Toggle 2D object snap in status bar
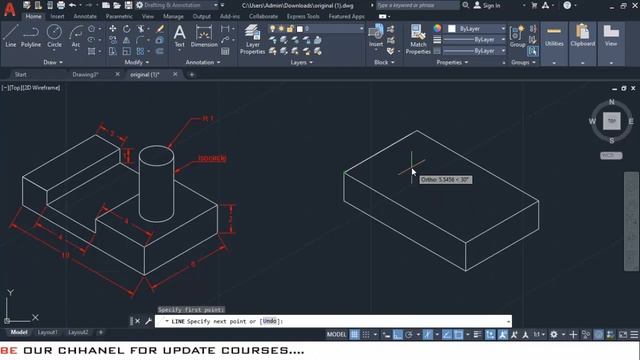 (x=458, y=335)
